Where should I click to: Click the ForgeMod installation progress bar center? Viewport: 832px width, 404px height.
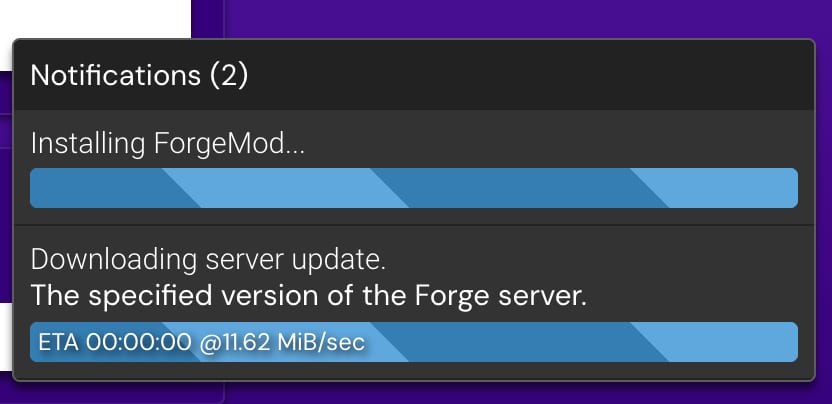pos(414,188)
